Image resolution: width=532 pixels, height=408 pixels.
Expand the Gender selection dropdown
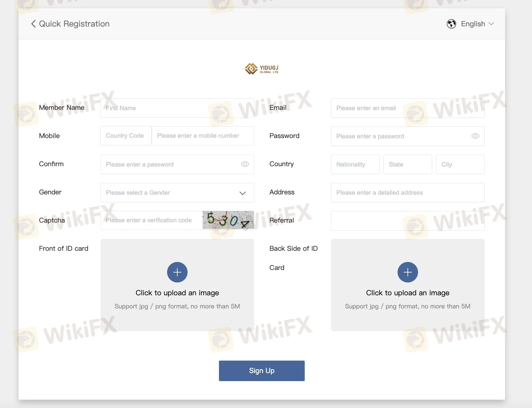click(x=177, y=192)
